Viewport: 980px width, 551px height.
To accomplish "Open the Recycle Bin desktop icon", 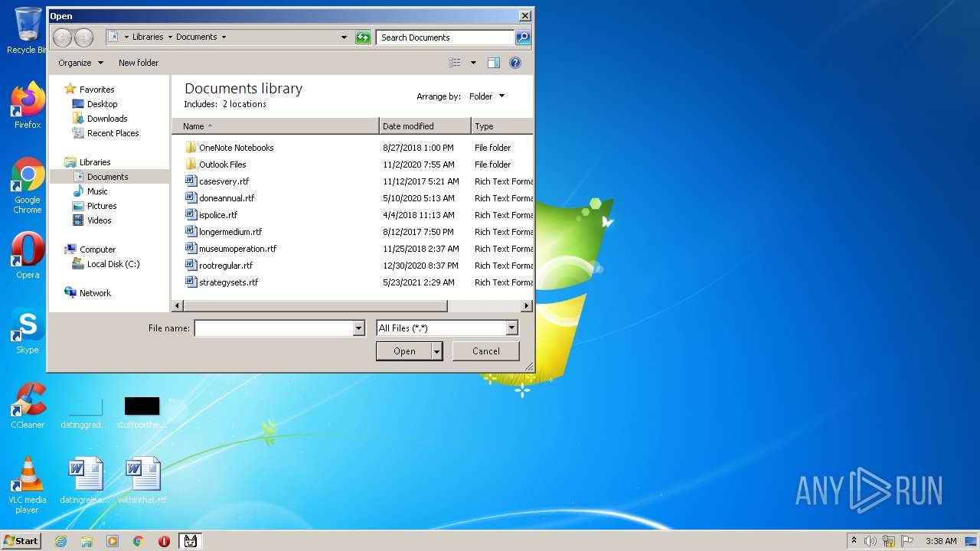I will click(x=26, y=31).
